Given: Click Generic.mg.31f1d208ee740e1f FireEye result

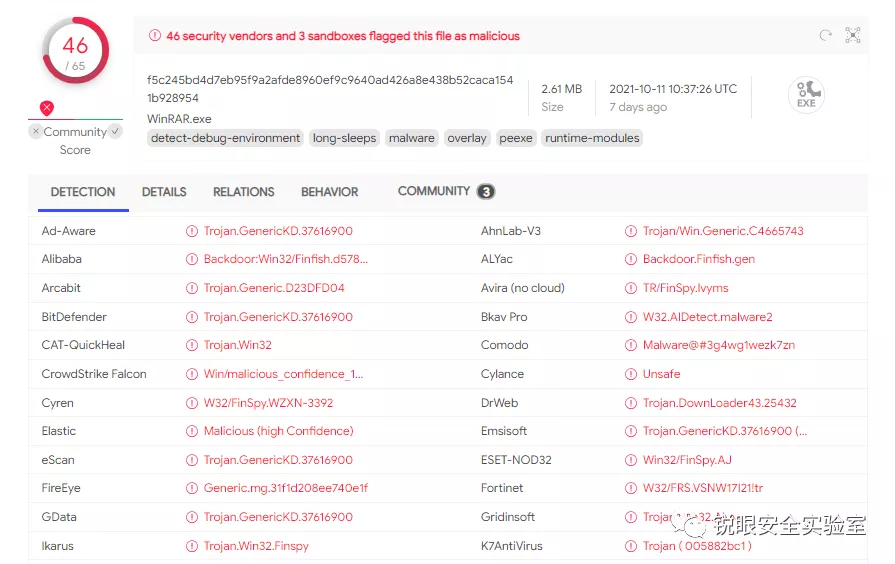Looking at the screenshot, I should pos(286,488).
